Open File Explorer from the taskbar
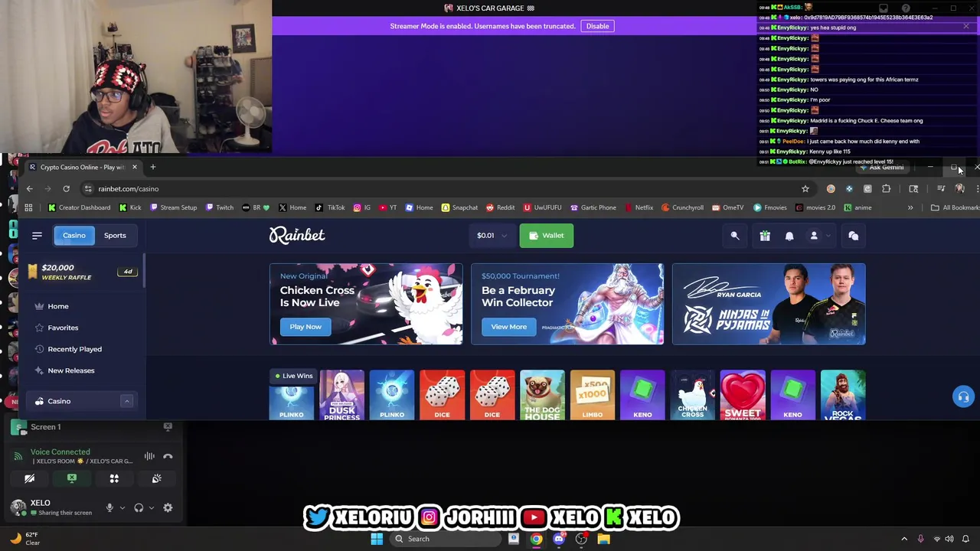Screen dimensions: 980x551 (603, 539)
